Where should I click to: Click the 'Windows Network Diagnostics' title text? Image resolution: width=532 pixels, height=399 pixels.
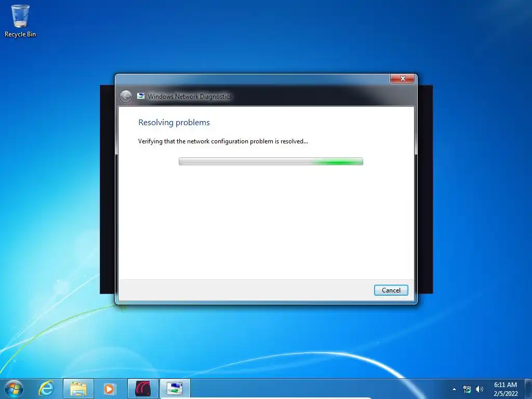pos(190,96)
